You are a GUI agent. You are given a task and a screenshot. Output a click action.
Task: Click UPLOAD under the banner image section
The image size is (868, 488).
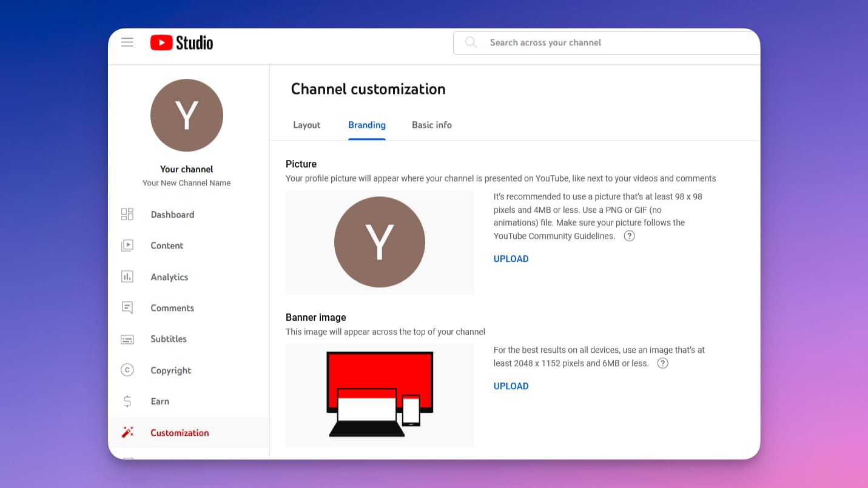click(x=511, y=386)
